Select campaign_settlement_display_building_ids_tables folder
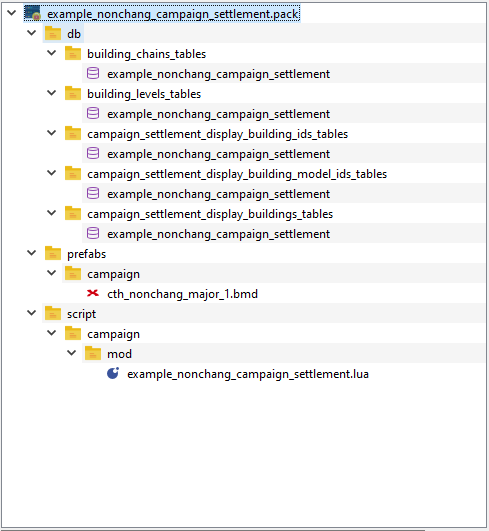This screenshot has height=531, width=489. [217, 134]
